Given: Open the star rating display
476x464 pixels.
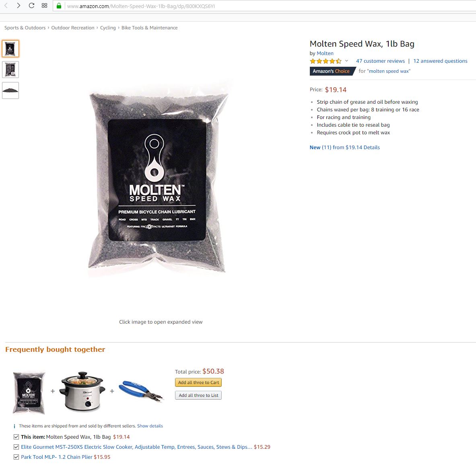Looking at the screenshot, I should pyautogui.click(x=326, y=61).
